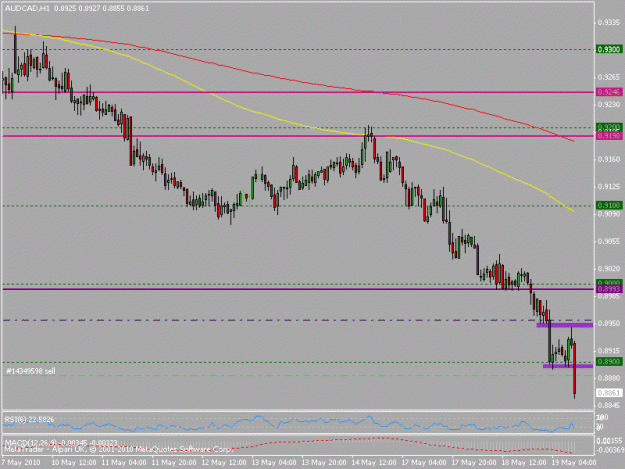Click the MetaQuotes Software Corp copyright text
Viewport: 625px width, 469px height.
point(117,449)
